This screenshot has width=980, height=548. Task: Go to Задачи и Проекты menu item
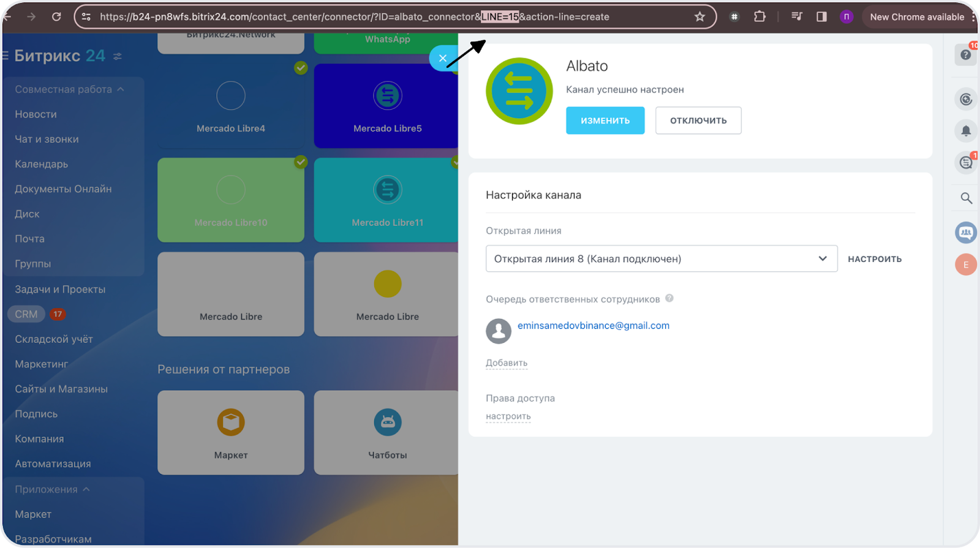(x=60, y=289)
